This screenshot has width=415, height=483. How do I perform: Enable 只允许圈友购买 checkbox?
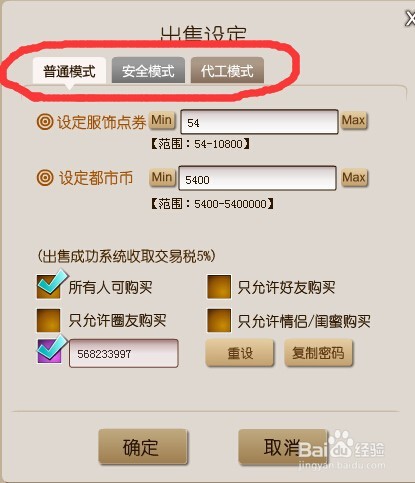(49, 320)
